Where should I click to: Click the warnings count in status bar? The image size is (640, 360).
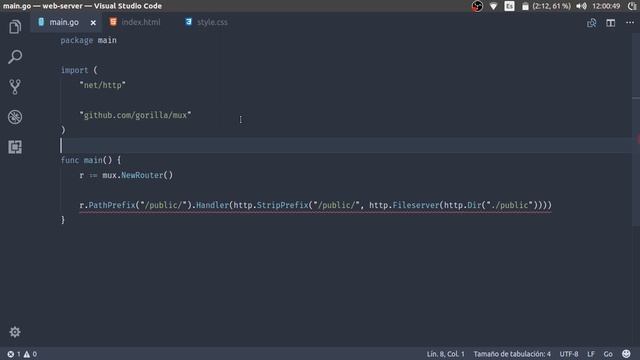30,354
